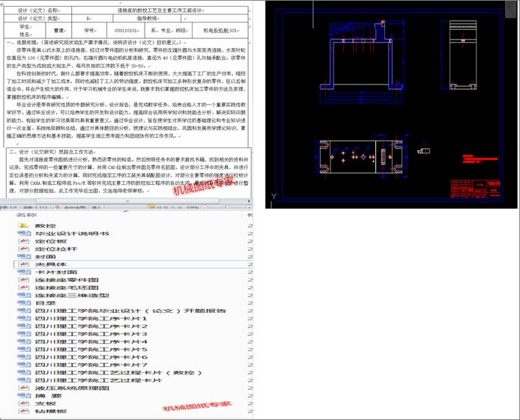Open the 数控 folder
This screenshot has height=420, width=520.
click(45, 225)
